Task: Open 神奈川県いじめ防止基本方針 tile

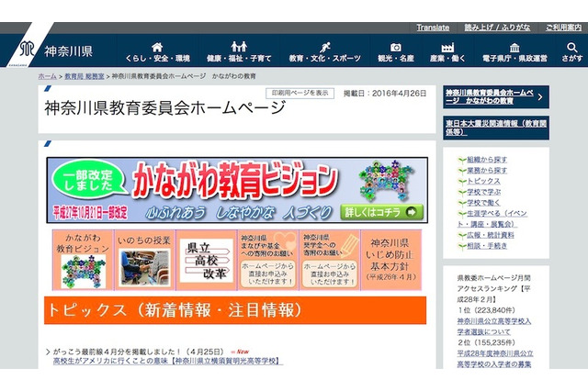Action: (391, 261)
